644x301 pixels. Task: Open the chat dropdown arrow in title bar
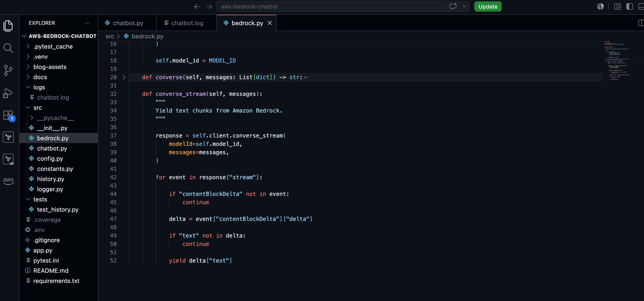point(464,6)
